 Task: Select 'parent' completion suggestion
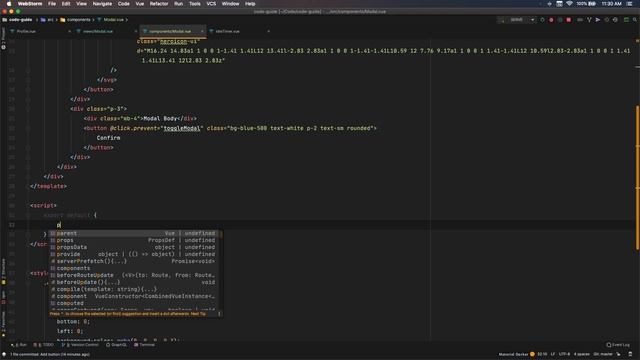point(134,233)
